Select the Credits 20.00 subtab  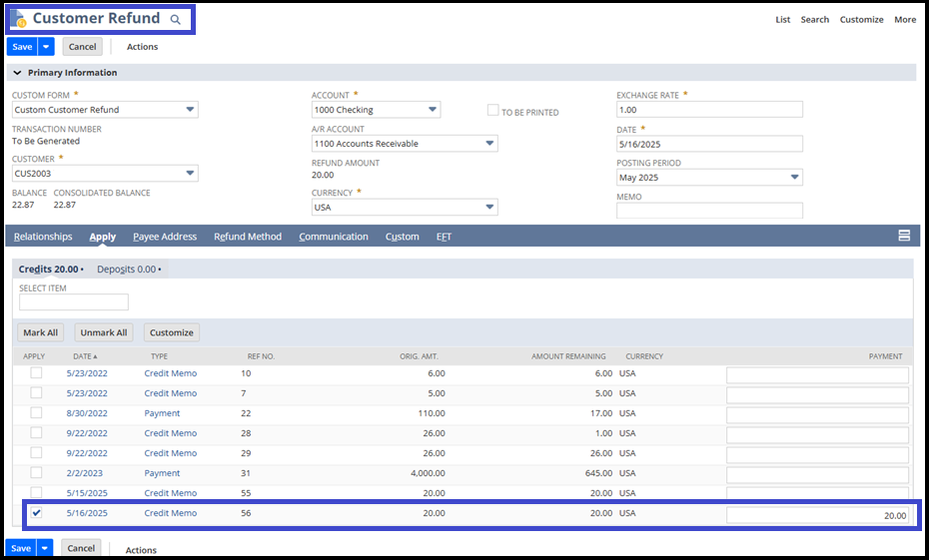50,269
